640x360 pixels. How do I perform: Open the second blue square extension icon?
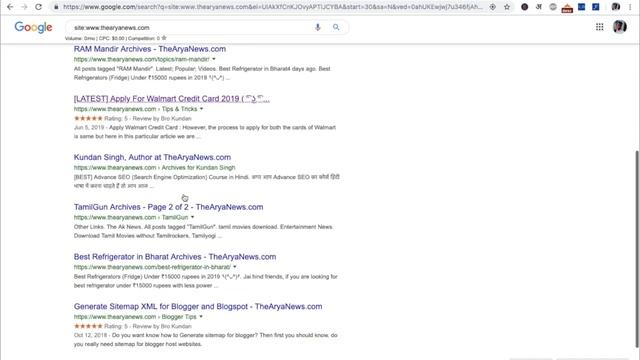(x=596, y=7)
